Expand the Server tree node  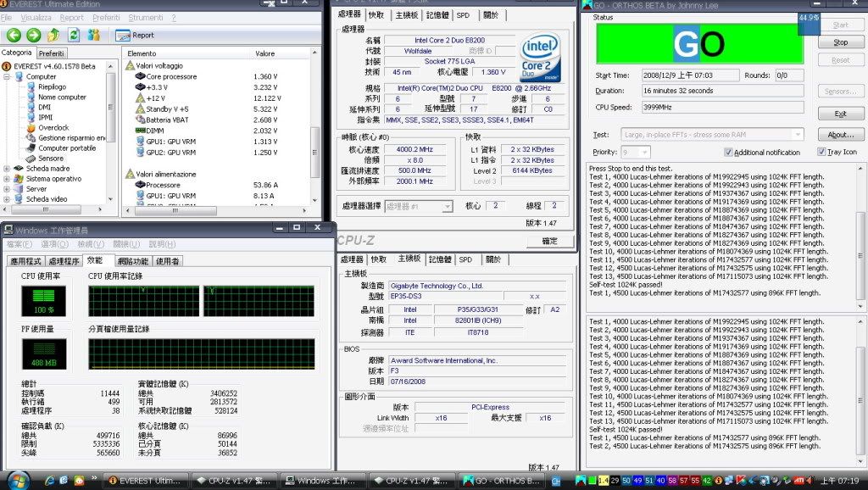[x=7, y=189]
